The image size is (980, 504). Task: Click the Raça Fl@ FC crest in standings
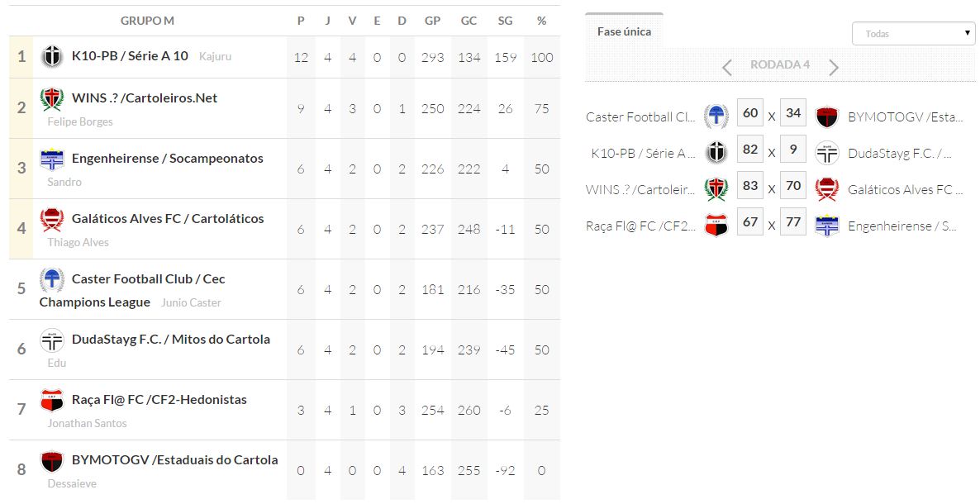(x=52, y=401)
